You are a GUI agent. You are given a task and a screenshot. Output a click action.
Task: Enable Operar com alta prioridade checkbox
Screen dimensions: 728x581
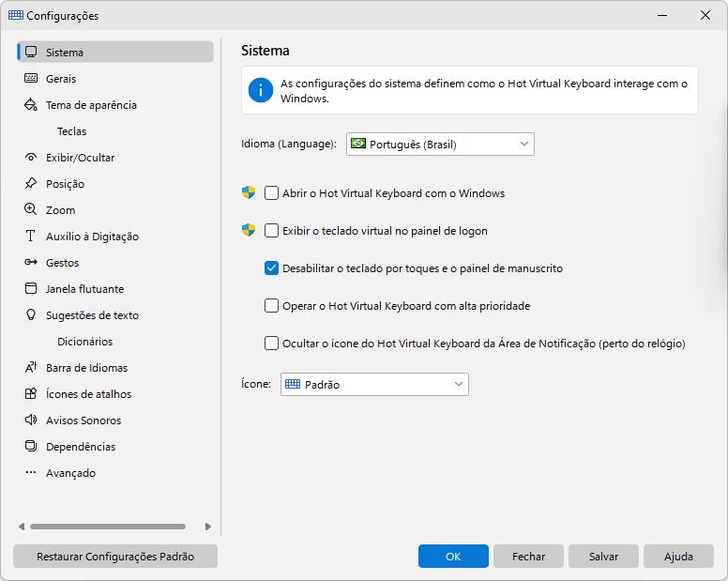271,306
